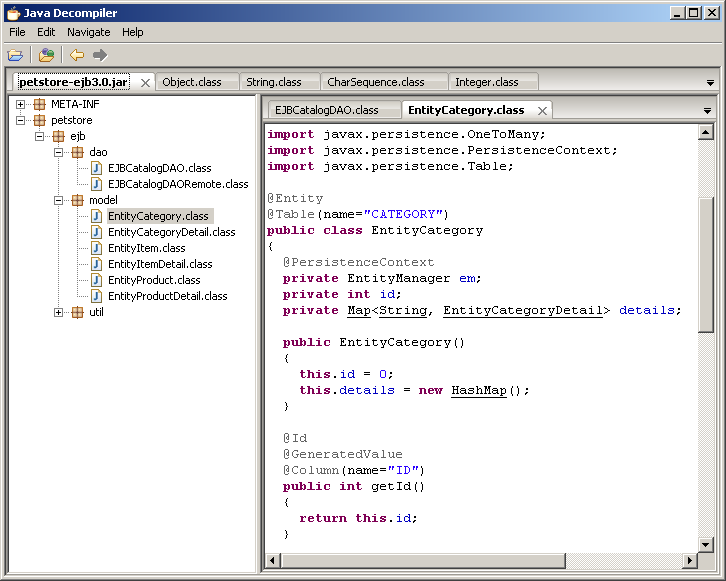
Task: Click the ejb package icon
Action: (58, 136)
